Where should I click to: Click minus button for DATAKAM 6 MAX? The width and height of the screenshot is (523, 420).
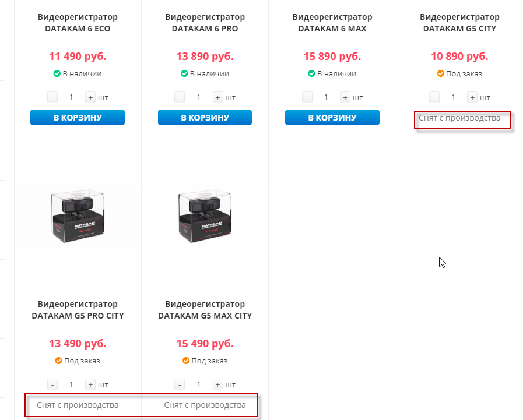307,97
